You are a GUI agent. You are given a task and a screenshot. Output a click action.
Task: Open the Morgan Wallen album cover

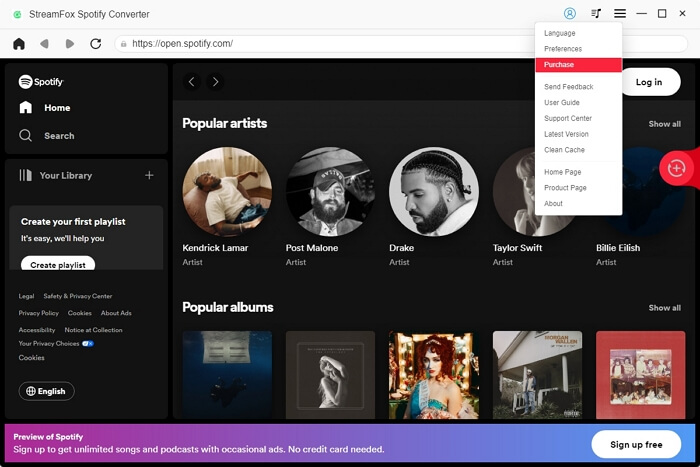pyautogui.click(x=538, y=375)
